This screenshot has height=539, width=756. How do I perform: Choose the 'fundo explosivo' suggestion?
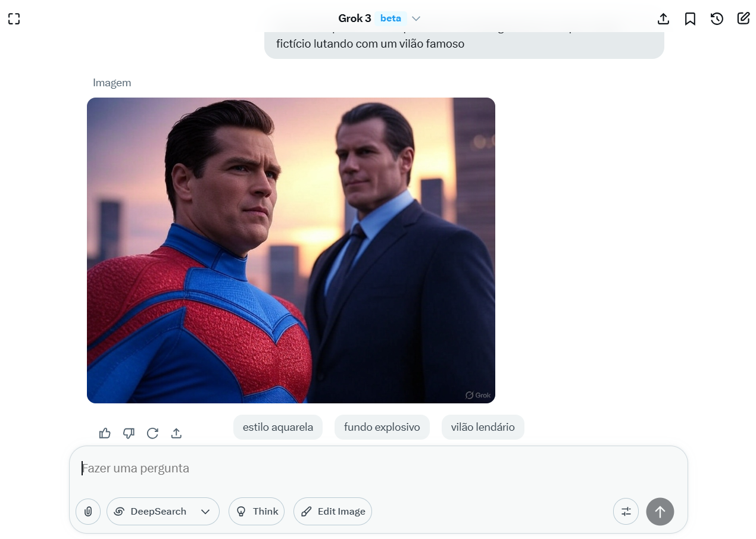[x=382, y=427]
